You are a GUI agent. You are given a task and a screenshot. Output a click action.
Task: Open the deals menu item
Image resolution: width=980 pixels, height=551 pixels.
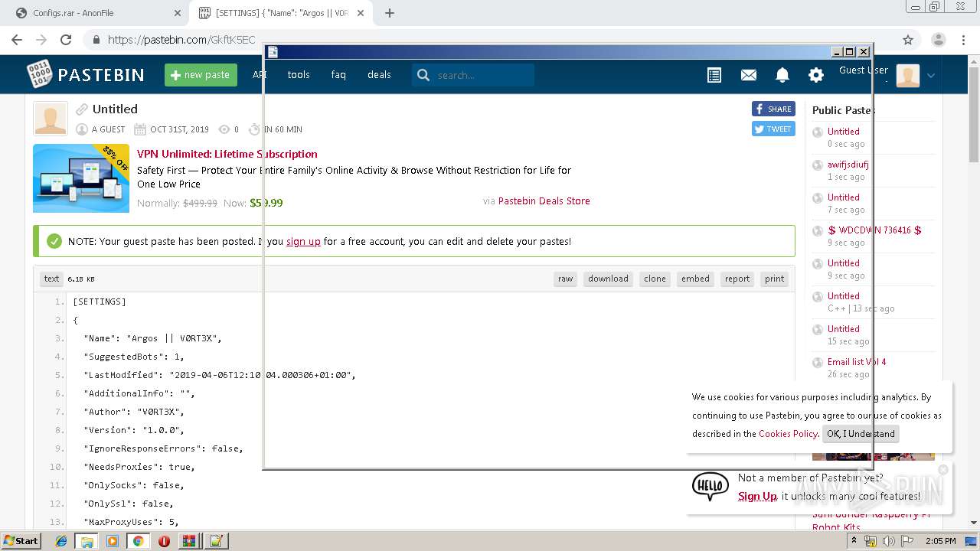coord(379,75)
